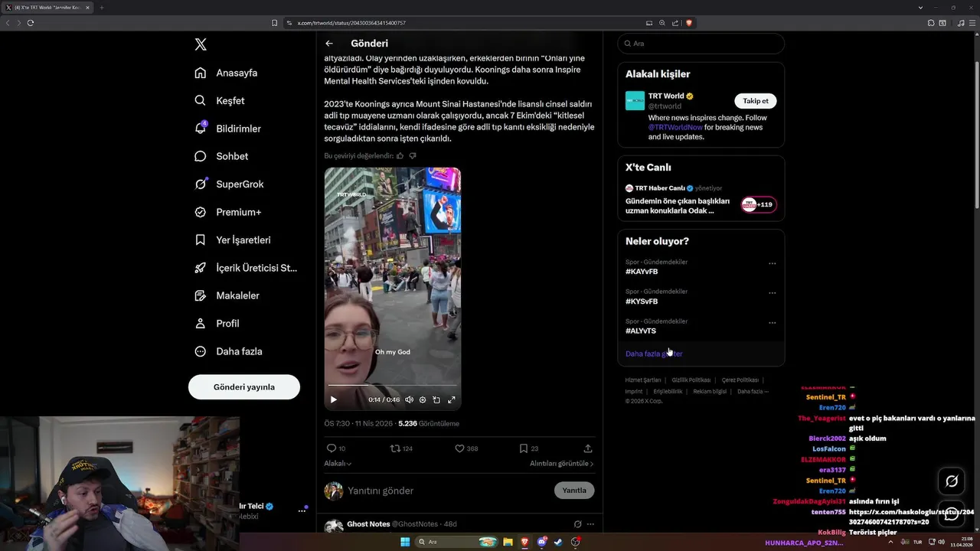This screenshot has width=980, height=551.
Task: Click the browser bookmark page icon
Action: click(275, 23)
